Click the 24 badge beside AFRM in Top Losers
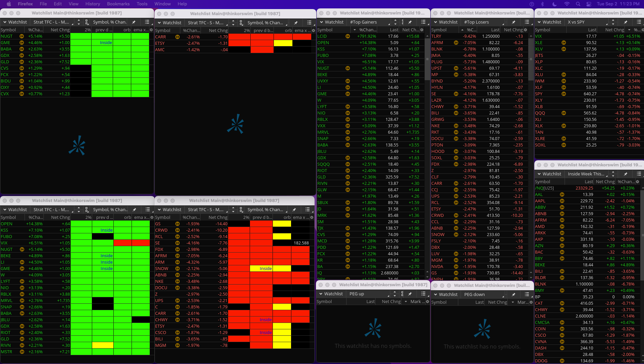 pyautogui.click(x=456, y=42)
